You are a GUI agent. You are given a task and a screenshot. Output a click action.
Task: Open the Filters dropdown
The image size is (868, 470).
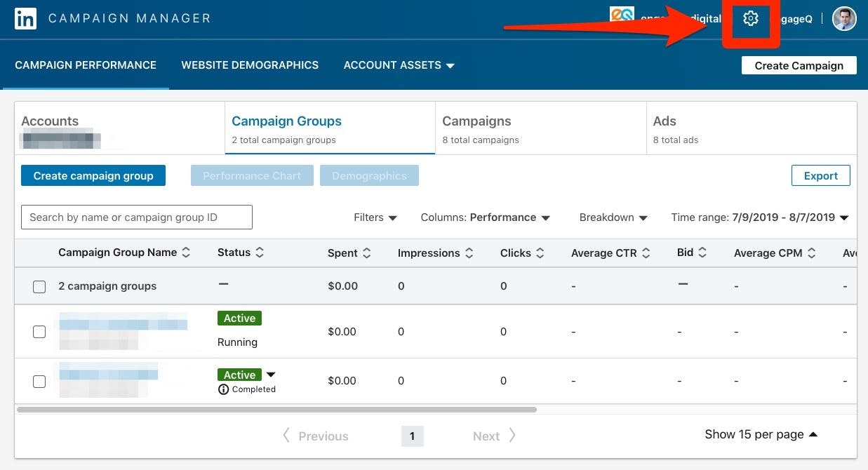click(375, 217)
